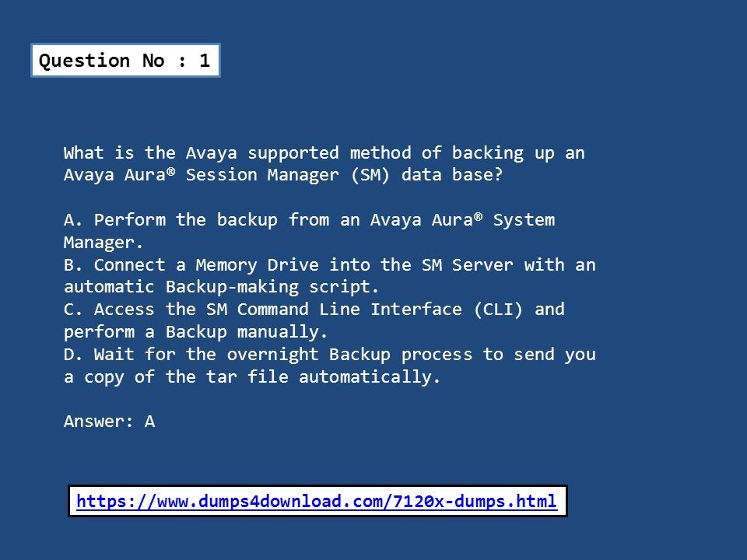Click the word 'Manager.' under option A
Image resolution: width=747 pixels, height=560 pixels.
103,243
